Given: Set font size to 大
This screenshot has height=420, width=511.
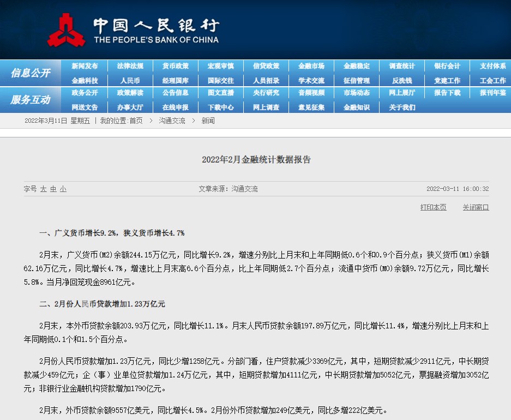Looking at the screenshot, I should [x=43, y=189].
